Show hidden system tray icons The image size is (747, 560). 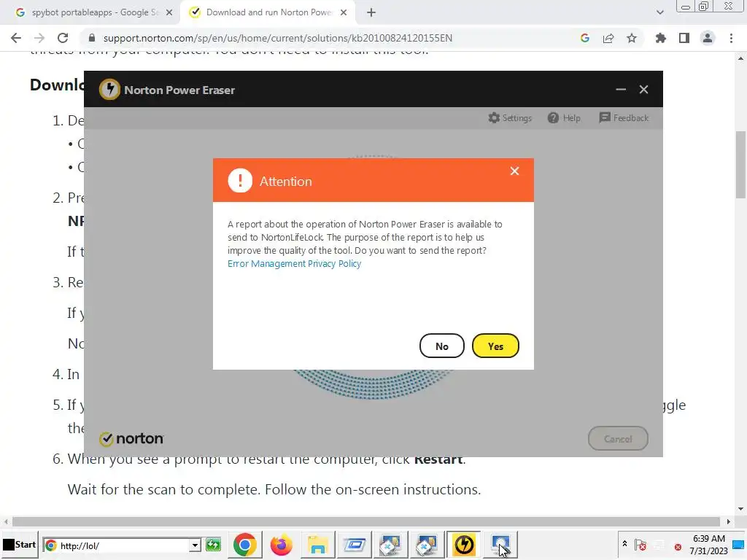pyautogui.click(x=624, y=544)
